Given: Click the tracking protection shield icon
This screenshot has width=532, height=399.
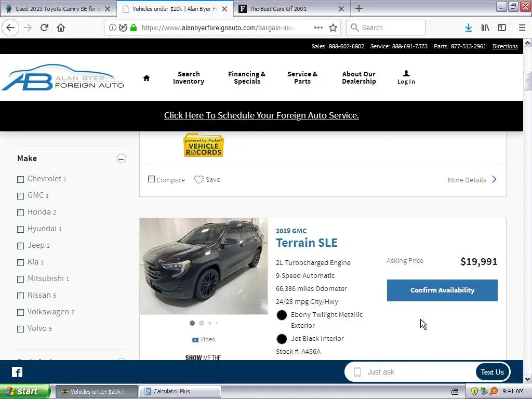Looking at the screenshot, I should [x=123, y=28].
